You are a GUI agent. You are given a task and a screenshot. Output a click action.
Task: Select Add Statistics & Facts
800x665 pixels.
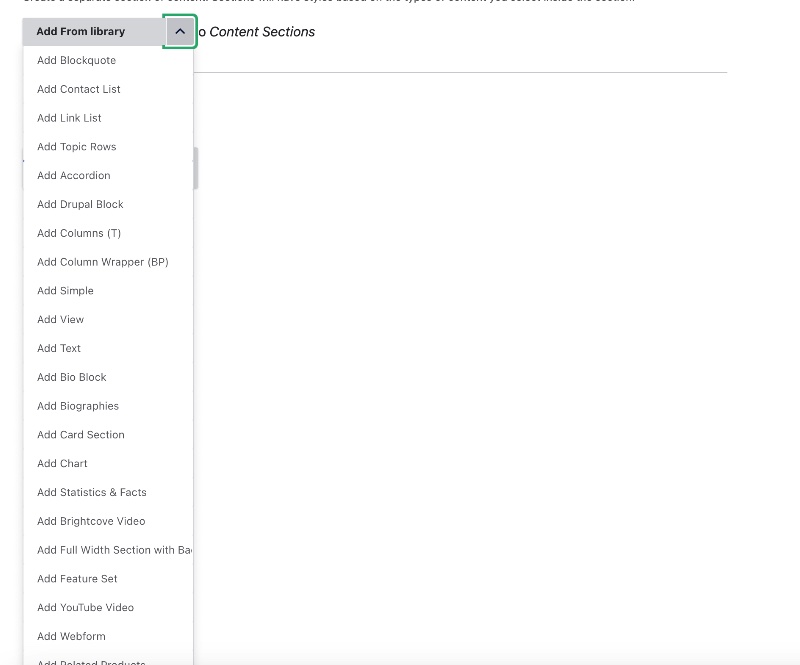click(x=91, y=492)
